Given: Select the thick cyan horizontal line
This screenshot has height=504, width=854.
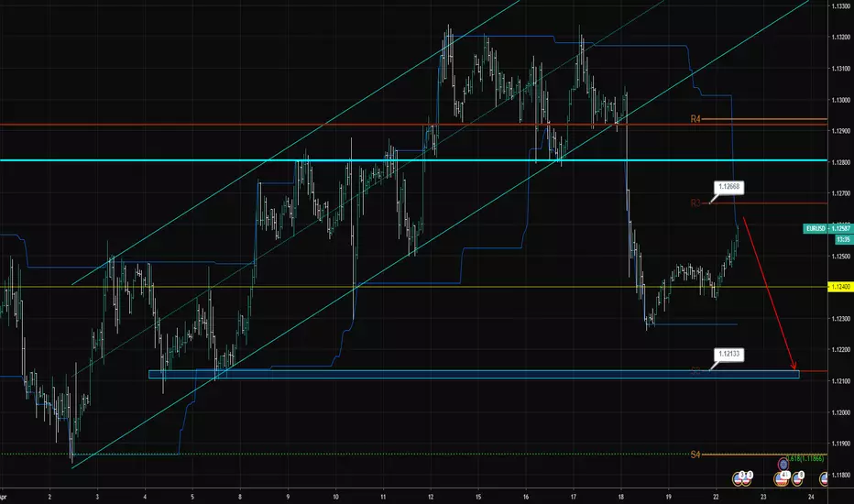Looking at the screenshot, I should (413, 160).
